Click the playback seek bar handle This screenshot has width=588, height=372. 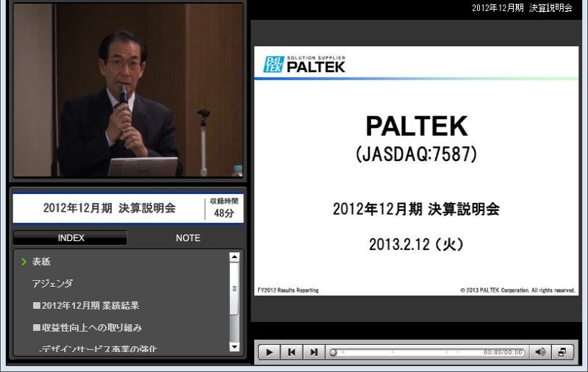[x=333, y=352]
